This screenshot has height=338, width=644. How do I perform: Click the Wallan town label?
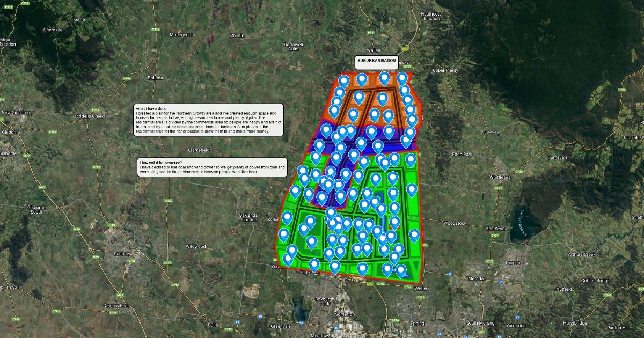coord(374,49)
